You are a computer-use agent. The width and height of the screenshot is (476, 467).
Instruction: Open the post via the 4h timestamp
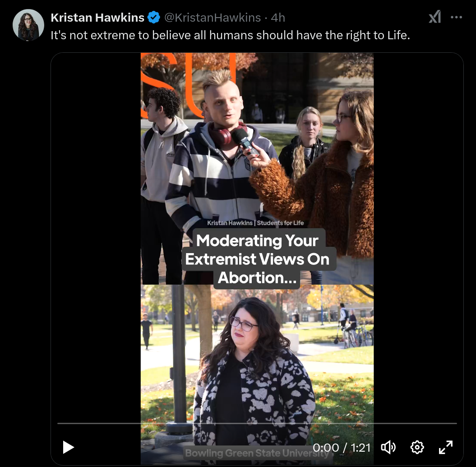click(x=278, y=18)
